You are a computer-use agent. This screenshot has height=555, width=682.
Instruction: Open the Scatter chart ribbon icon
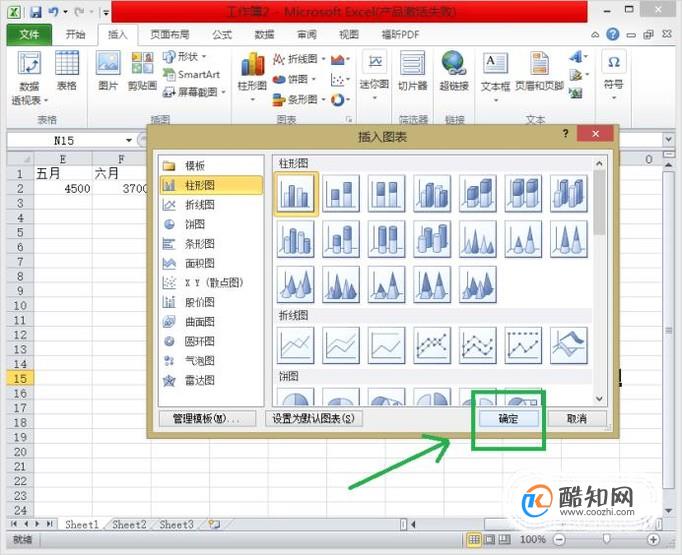pos(340,79)
